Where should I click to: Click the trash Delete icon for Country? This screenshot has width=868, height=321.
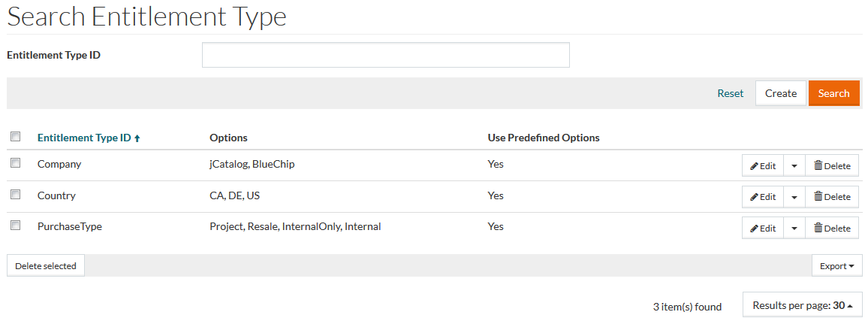click(818, 196)
